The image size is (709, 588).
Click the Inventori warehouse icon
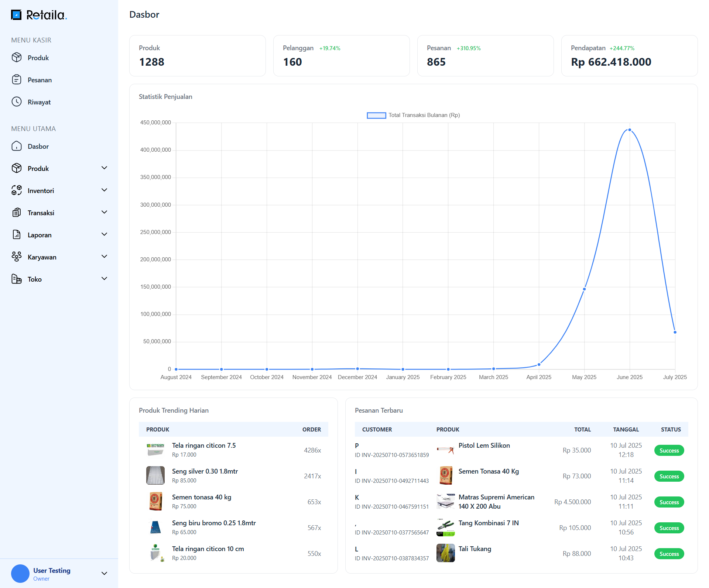coord(17,190)
